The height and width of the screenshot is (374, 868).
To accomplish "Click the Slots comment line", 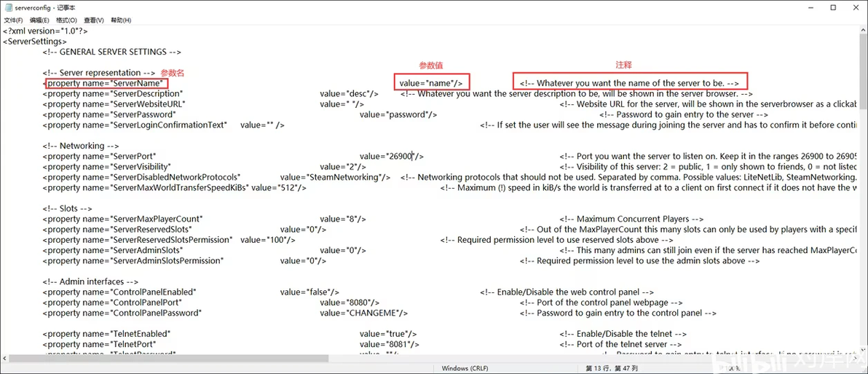I will pos(68,209).
